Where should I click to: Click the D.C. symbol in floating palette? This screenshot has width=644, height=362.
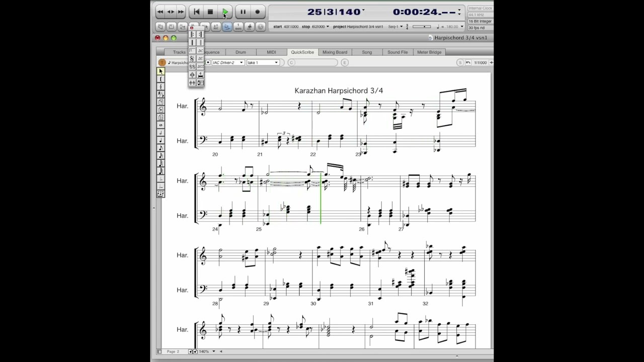coord(200,51)
